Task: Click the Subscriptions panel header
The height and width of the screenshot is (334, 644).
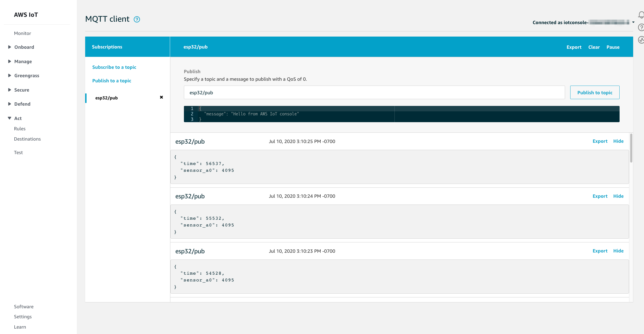Action: coord(127,47)
